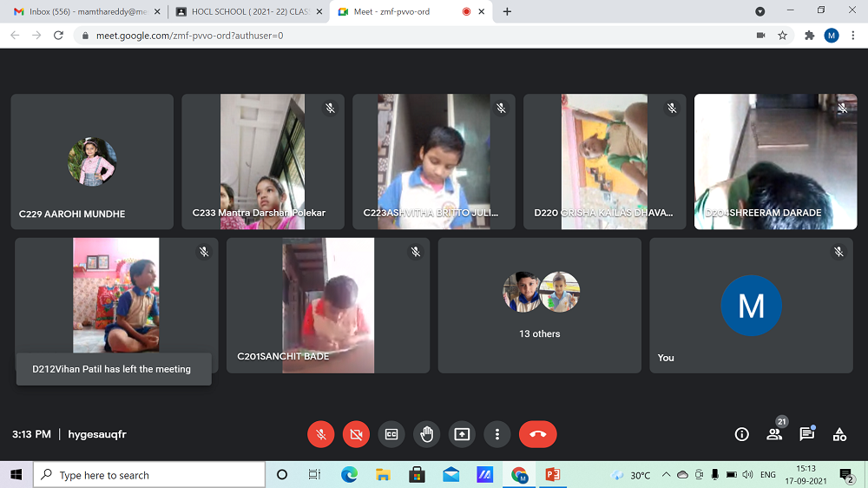This screenshot has width=868, height=488.
Task: Raise hand in the meeting
Action: pyautogui.click(x=426, y=434)
